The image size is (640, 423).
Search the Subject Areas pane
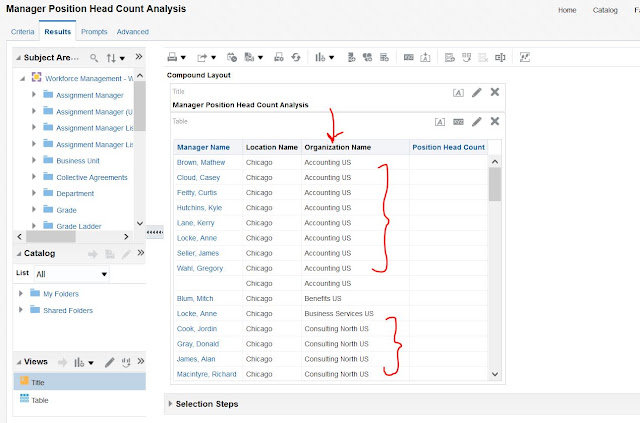coord(94,58)
